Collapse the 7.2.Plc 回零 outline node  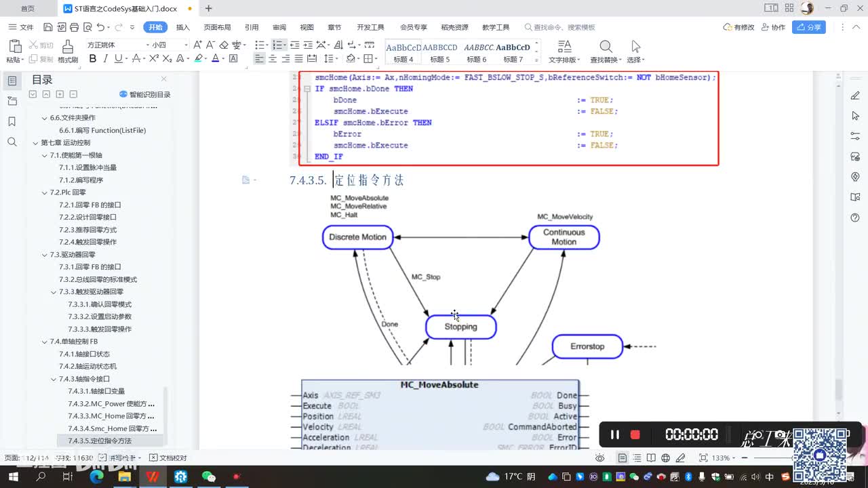pyautogui.click(x=45, y=192)
